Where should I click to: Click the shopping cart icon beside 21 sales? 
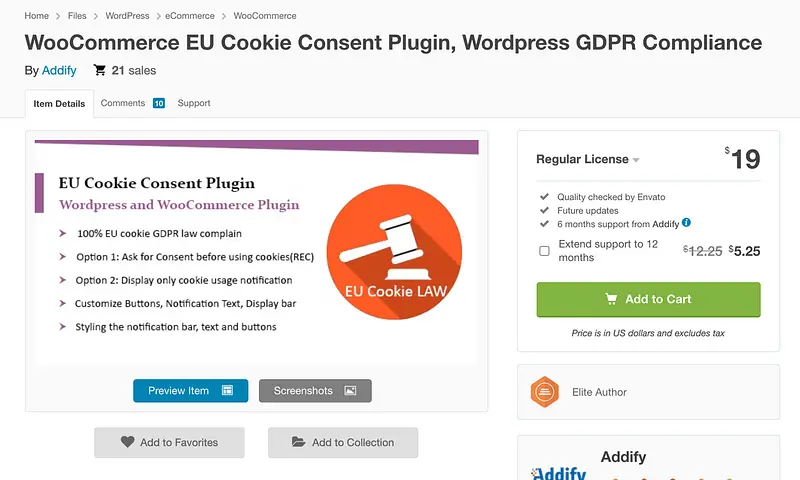point(99,70)
